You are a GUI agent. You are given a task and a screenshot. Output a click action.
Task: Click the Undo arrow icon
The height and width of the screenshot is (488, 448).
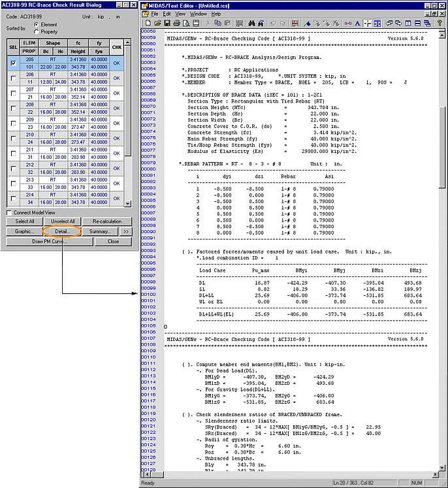[x=274, y=23]
